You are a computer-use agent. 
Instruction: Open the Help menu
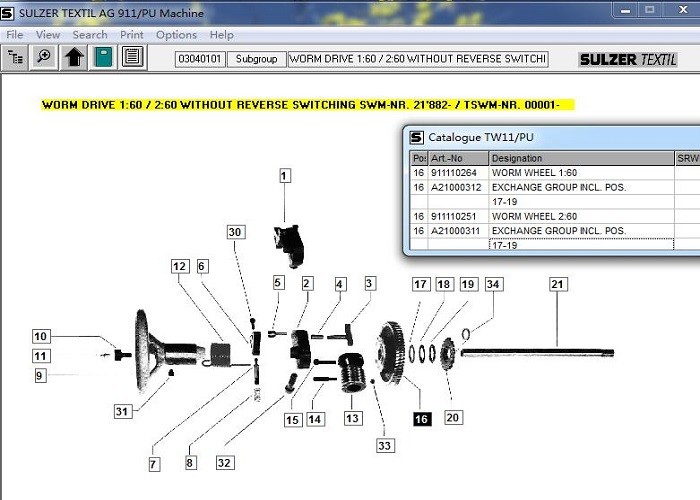click(221, 35)
